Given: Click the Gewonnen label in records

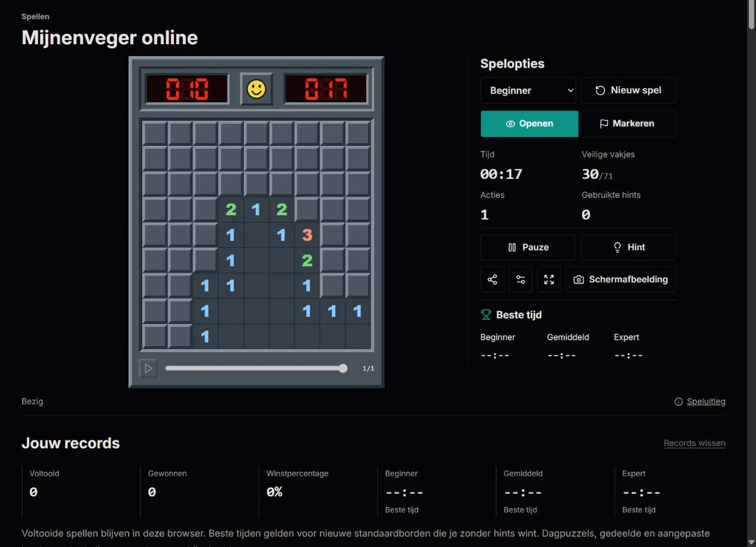Looking at the screenshot, I should coord(168,473).
